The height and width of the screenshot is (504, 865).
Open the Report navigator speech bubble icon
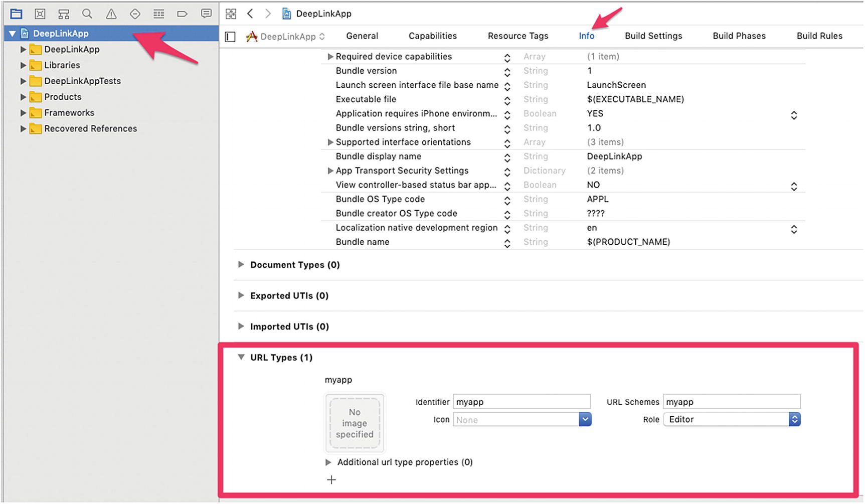pos(206,14)
